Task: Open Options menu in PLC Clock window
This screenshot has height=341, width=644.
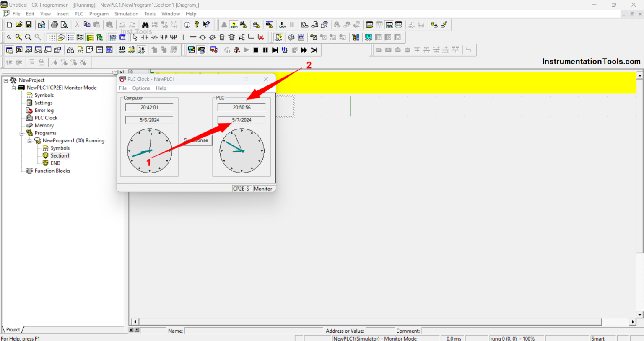Action: (x=141, y=88)
